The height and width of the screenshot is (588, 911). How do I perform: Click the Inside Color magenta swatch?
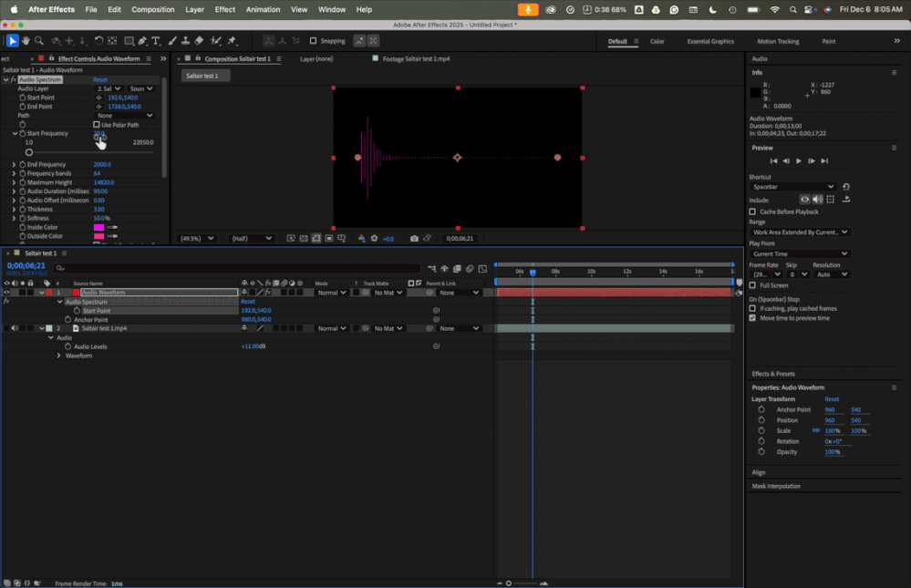click(98, 227)
